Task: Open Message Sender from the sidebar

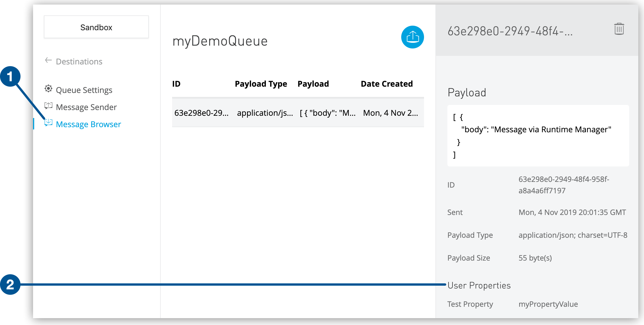Action: pyautogui.click(x=86, y=107)
